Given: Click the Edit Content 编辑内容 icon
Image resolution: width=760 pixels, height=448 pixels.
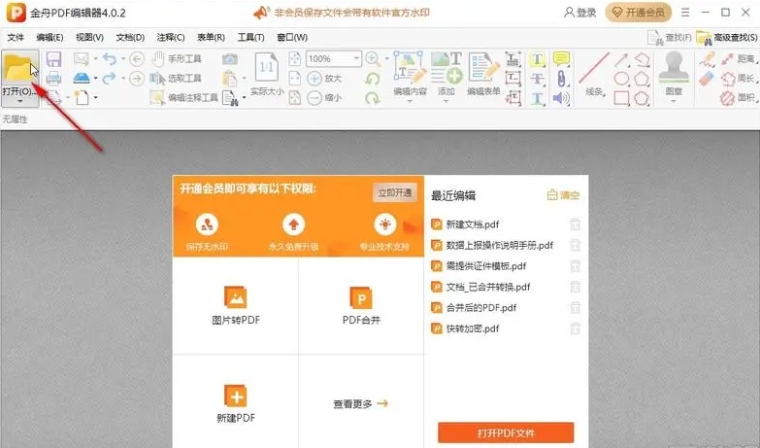Looking at the screenshot, I should 410,68.
